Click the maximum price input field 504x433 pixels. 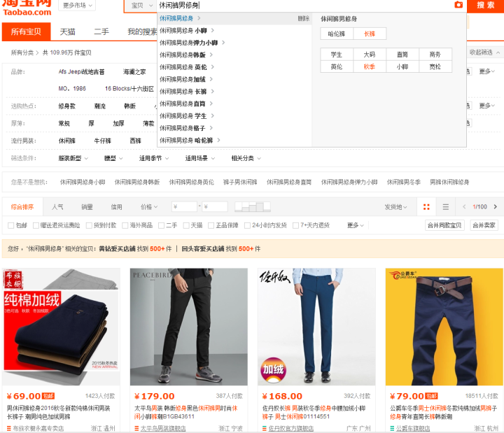[x=215, y=206]
